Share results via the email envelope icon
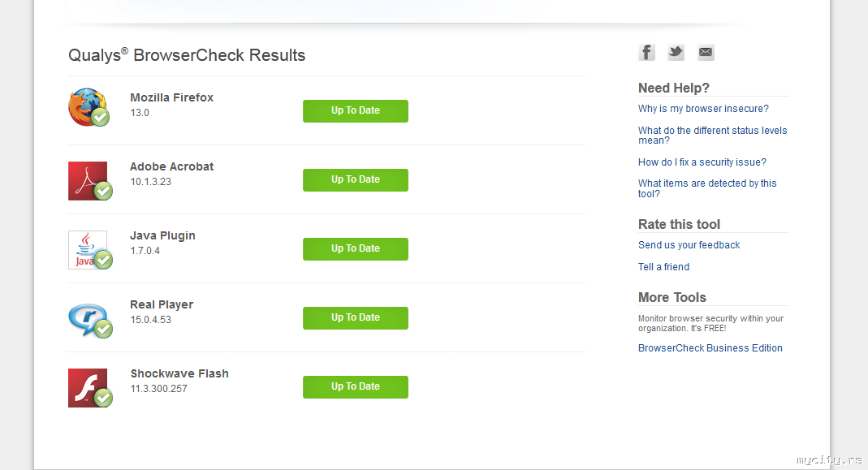This screenshot has height=470, width=868. [x=706, y=53]
